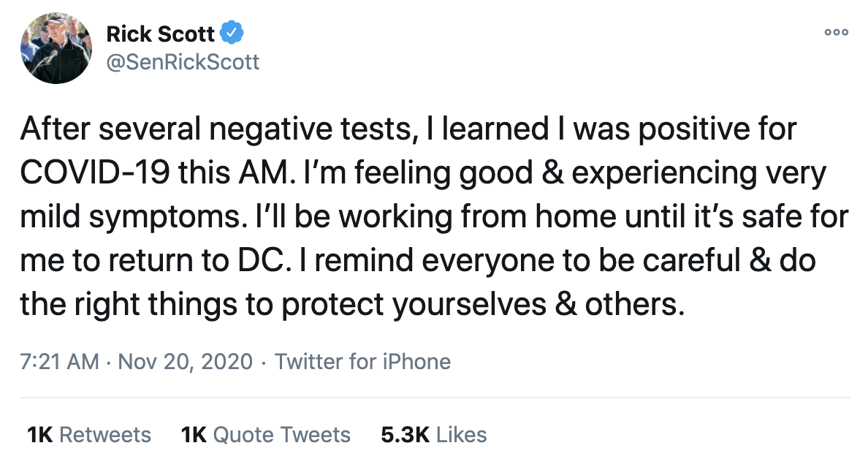Visit the @SenRickScott handle
Image resolution: width=868 pixels, height=470 pixels.
[183, 62]
